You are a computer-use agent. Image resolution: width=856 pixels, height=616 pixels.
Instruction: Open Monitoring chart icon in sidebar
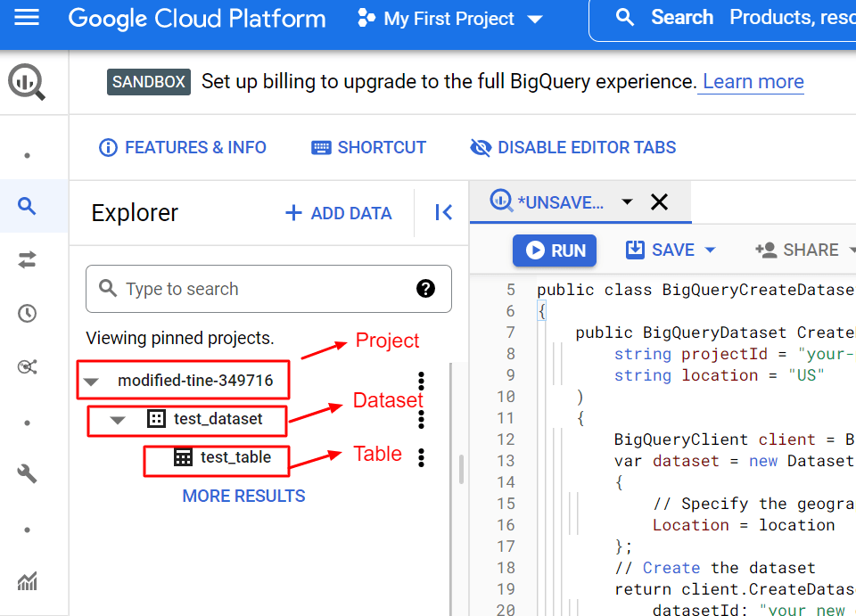pyautogui.click(x=27, y=581)
